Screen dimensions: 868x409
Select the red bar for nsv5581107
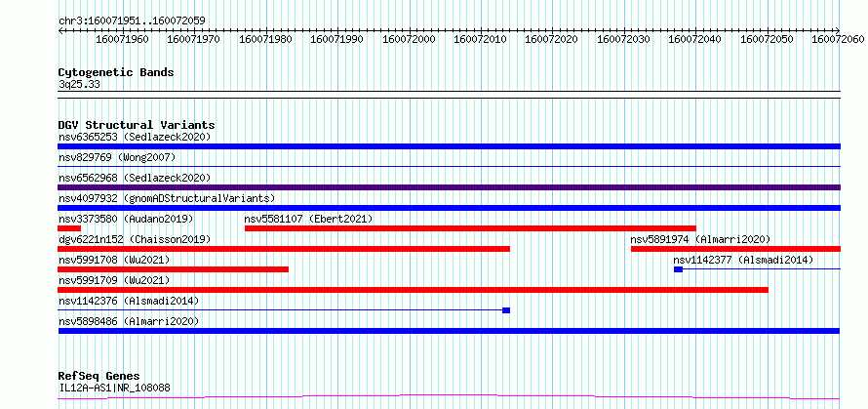(x=470, y=228)
